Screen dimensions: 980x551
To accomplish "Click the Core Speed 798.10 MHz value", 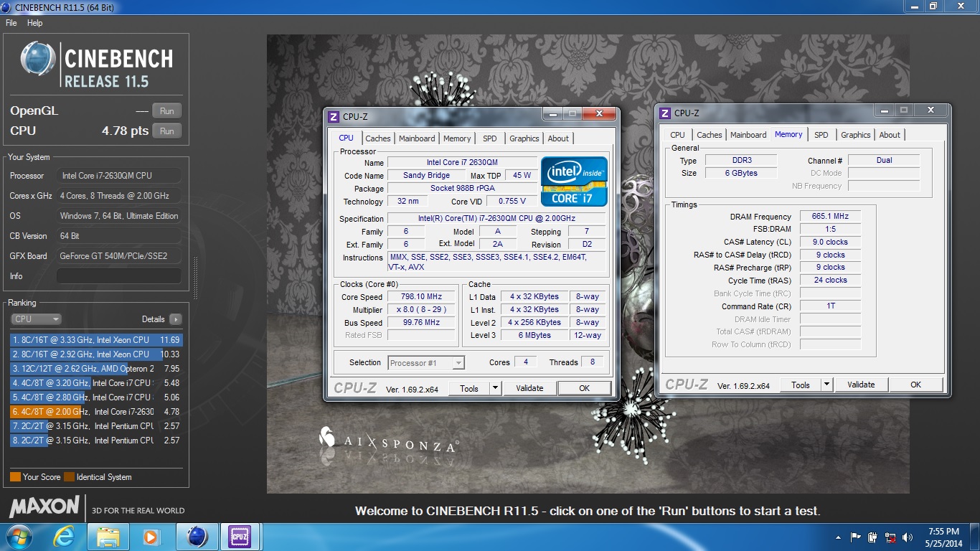I will [x=421, y=297].
